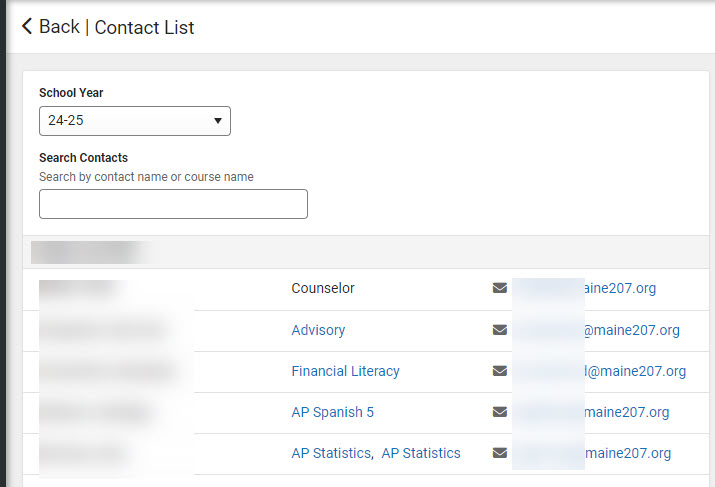Viewport: 715px width, 487px height.
Task: Click the Financial Literacy teacher's email address
Action: (x=599, y=371)
